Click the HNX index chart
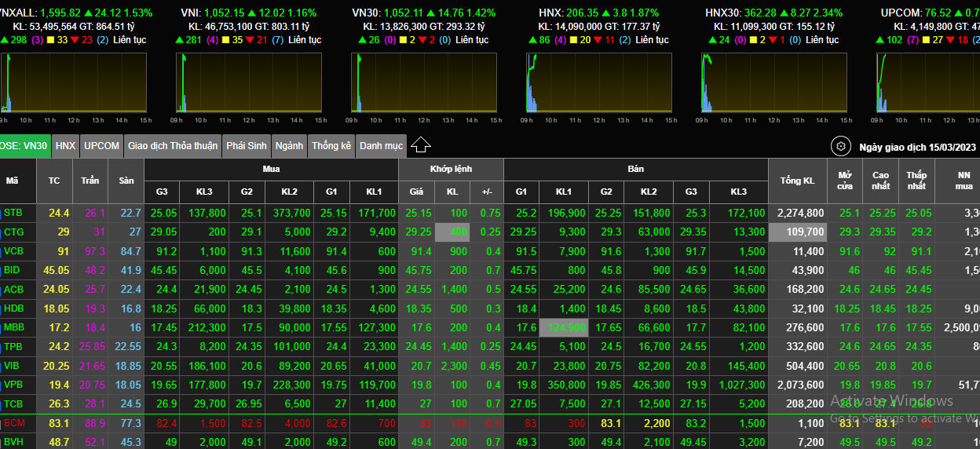 pyautogui.click(x=598, y=82)
